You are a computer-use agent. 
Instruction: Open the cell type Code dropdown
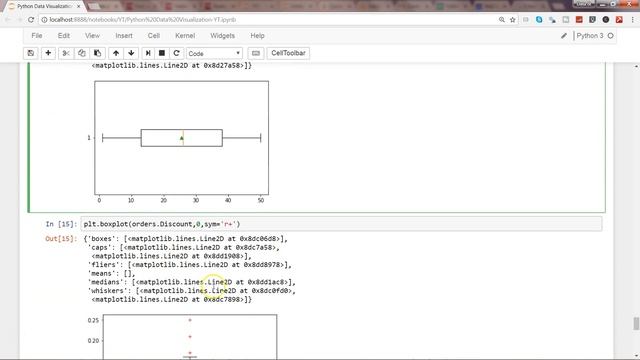[214, 53]
